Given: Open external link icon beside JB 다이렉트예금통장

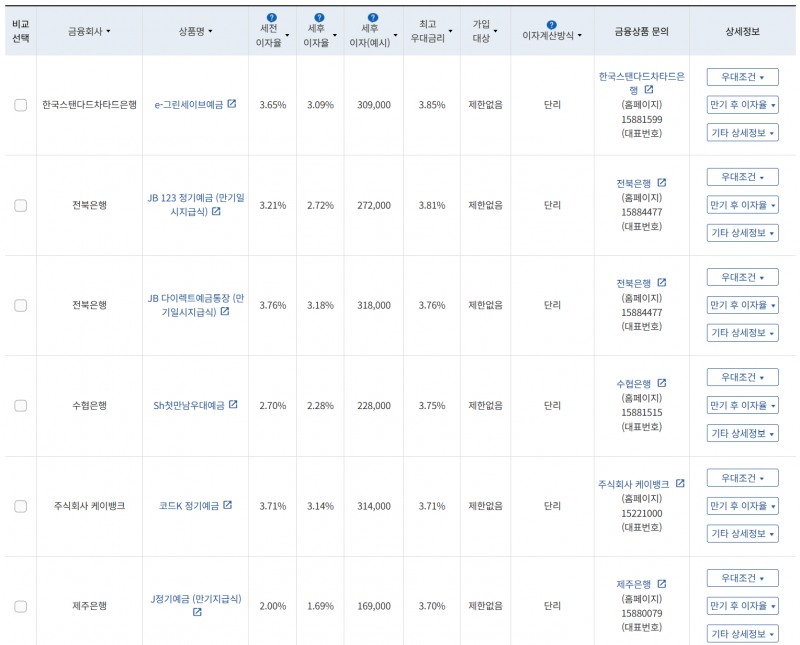Looking at the screenshot, I should pos(225,311).
